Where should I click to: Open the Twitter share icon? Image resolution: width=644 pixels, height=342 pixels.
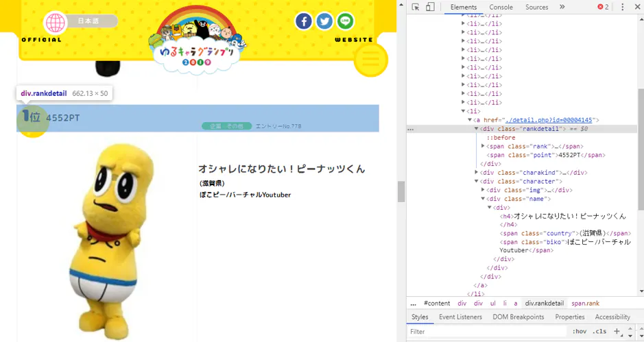point(324,21)
